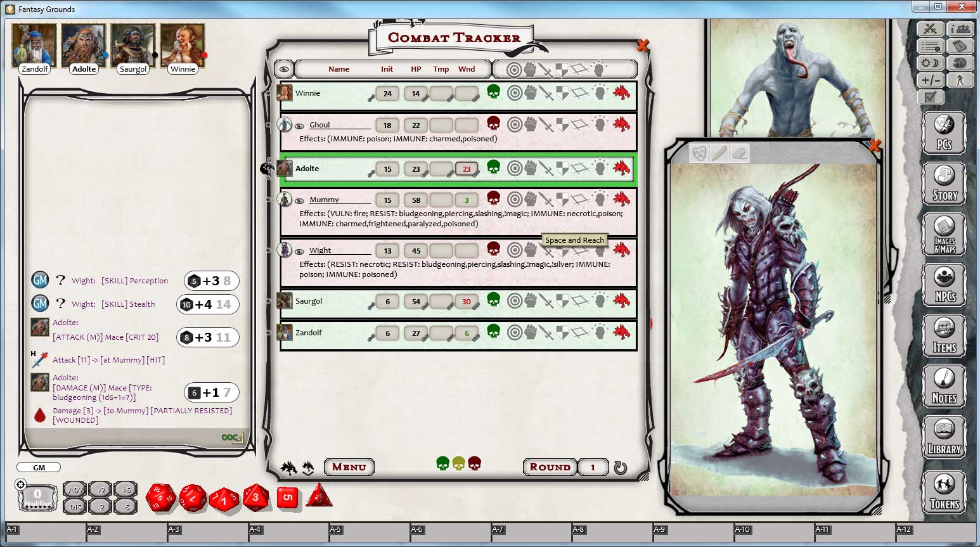Image resolution: width=980 pixels, height=547 pixels.
Task: Open the tag-shaped icon under party sheet
Action: coord(960,46)
